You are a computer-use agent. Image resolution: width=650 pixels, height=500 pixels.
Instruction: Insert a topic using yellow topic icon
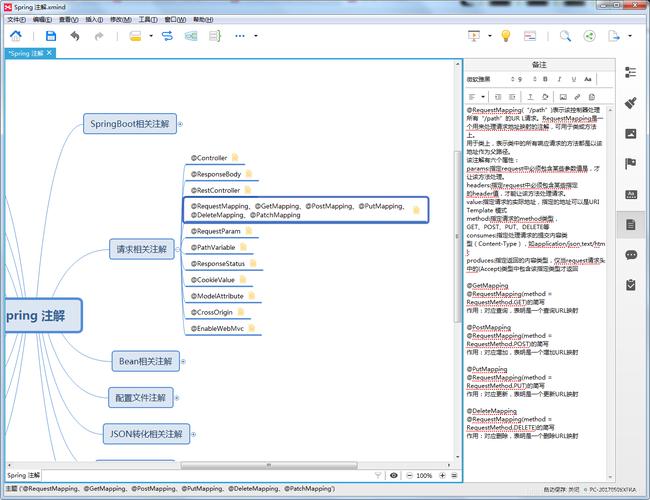(136, 36)
